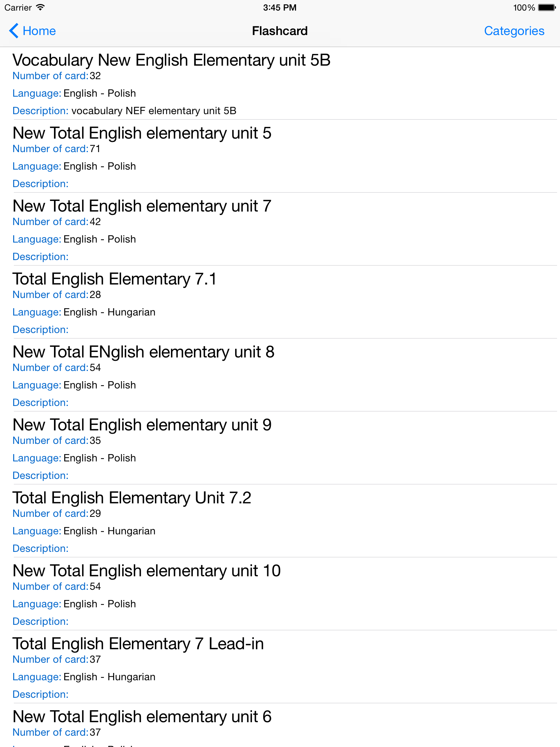Open Total English Elementary 7 Lead-in
Viewport: 560px width, 747px height.
pos(138,643)
